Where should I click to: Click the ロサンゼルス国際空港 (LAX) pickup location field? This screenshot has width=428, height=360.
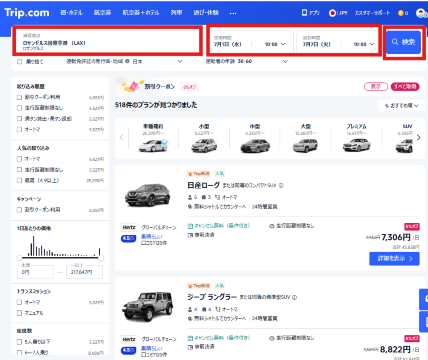click(x=107, y=42)
